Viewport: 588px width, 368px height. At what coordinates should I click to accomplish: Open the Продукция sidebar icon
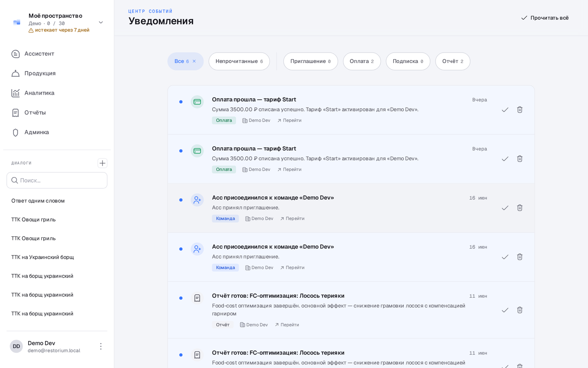coord(16,73)
